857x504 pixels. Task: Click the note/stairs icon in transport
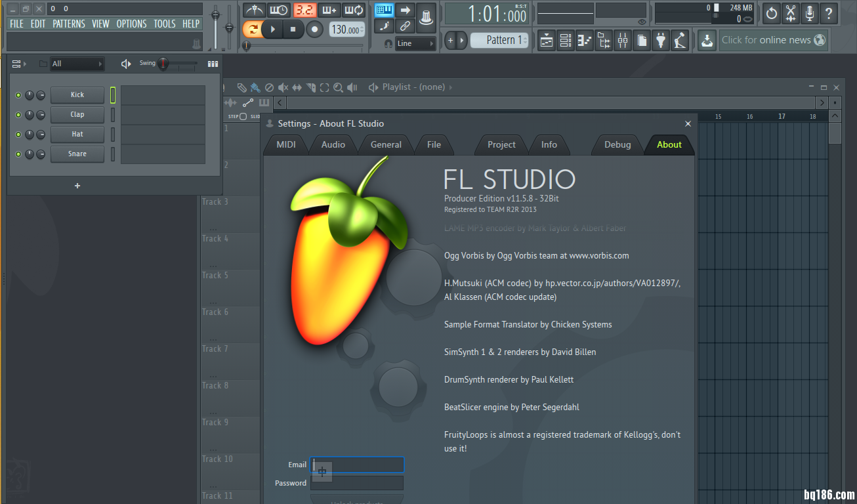point(384,26)
